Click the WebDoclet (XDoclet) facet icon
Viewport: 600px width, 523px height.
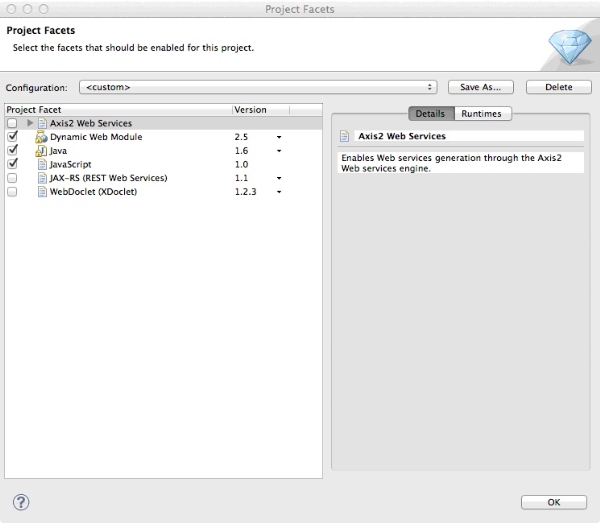(42, 192)
